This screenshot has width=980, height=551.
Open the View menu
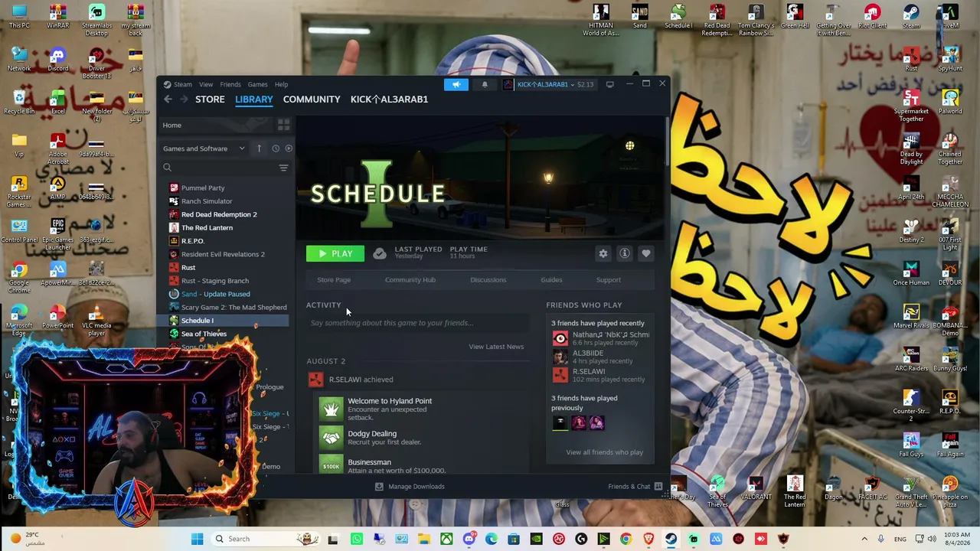pos(206,85)
